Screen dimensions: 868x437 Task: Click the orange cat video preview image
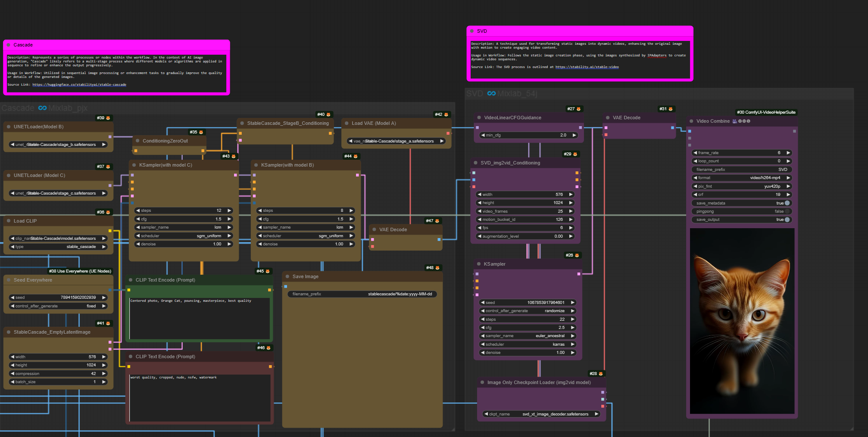click(742, 321)
